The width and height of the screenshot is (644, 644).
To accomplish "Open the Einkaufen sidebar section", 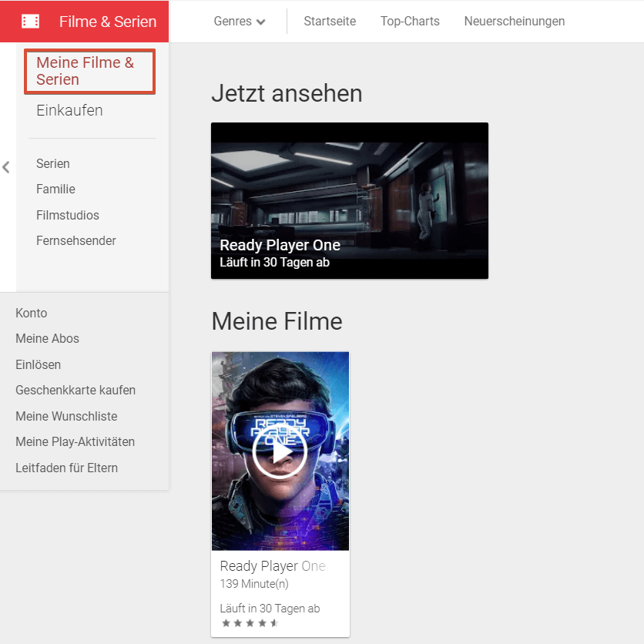I will [69, 110].
